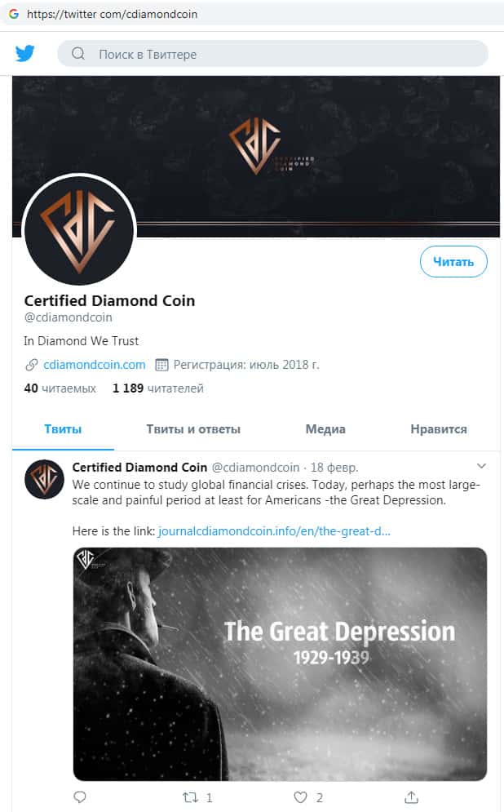Screen dimensions: 504x812
Task: Open the tweet author's small avatar
Action: click(x=45, y=479)
